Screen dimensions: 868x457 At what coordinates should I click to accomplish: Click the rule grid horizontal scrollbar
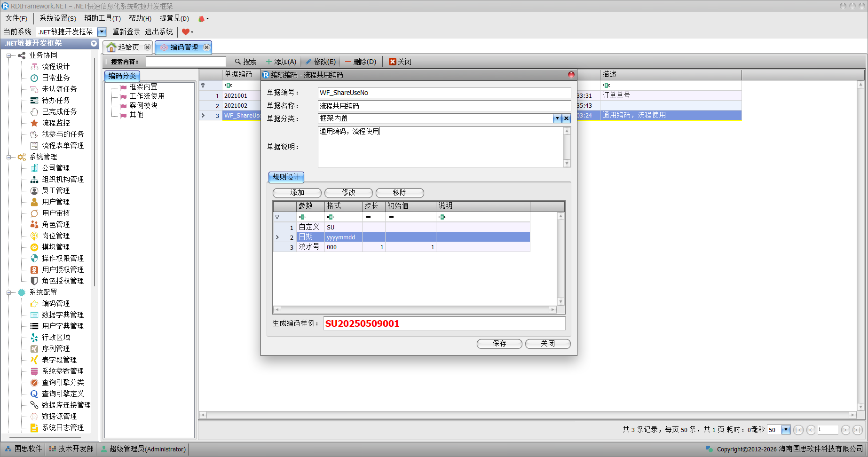pyautogui.click(x=415, y=310)
